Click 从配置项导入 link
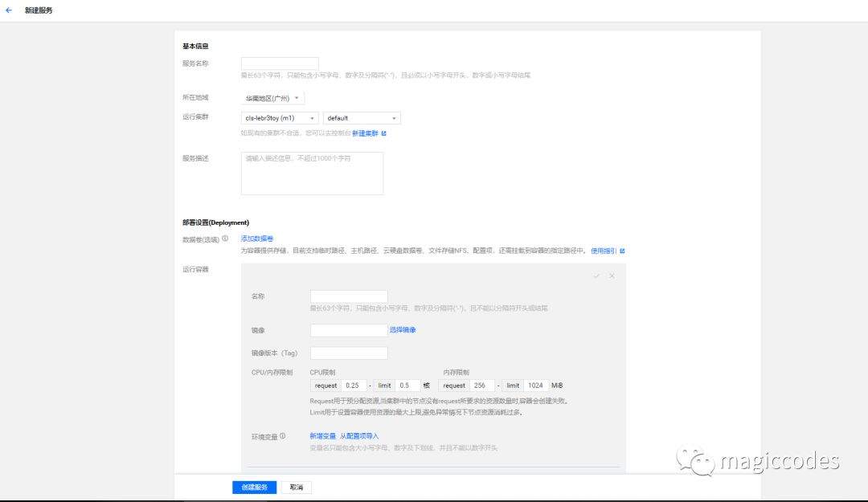The width and height of the screenshot is (868, 502). (x=359, y=436)
